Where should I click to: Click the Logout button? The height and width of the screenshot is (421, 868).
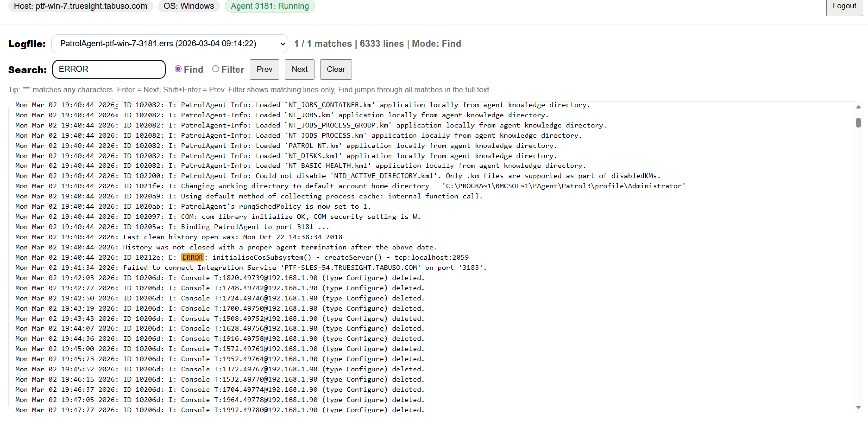(844, 6)
